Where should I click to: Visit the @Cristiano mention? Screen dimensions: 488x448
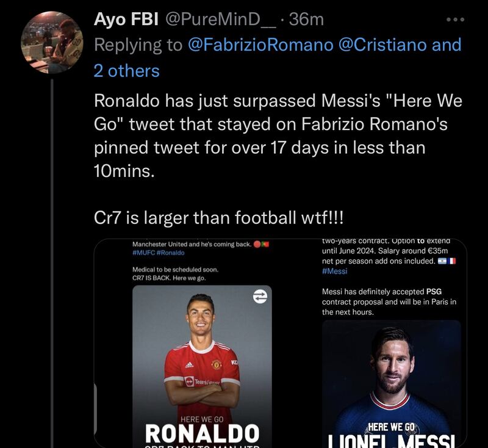(x=381, y=45)
